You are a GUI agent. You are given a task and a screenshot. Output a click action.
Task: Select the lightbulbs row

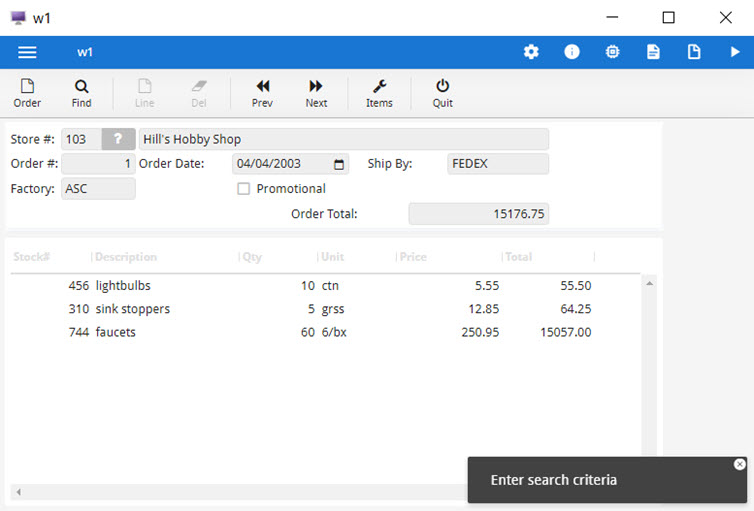click(x=326, y=286)
